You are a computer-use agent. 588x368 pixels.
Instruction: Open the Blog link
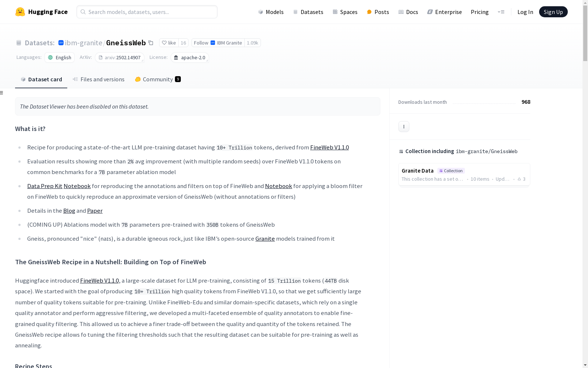69,211
